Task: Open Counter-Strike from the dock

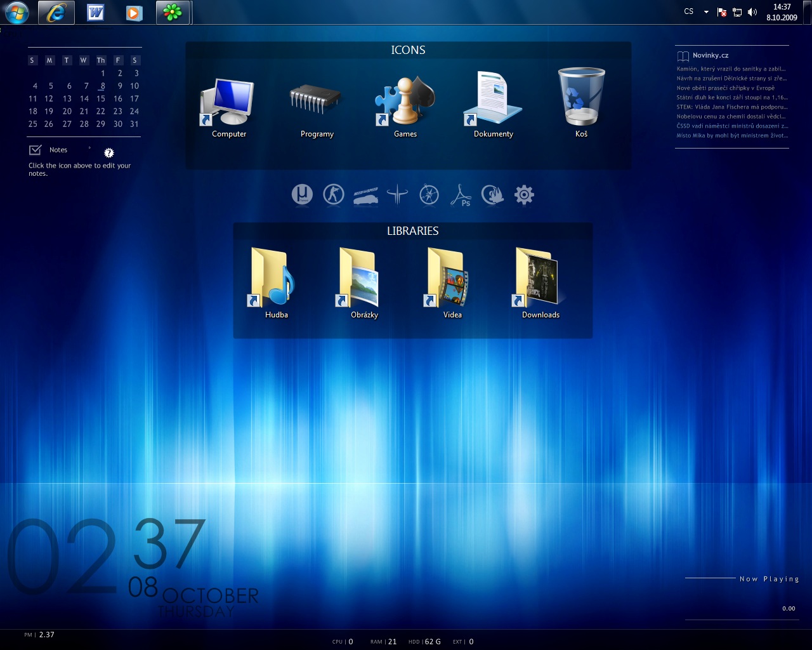Action: (x=334, y=194)
